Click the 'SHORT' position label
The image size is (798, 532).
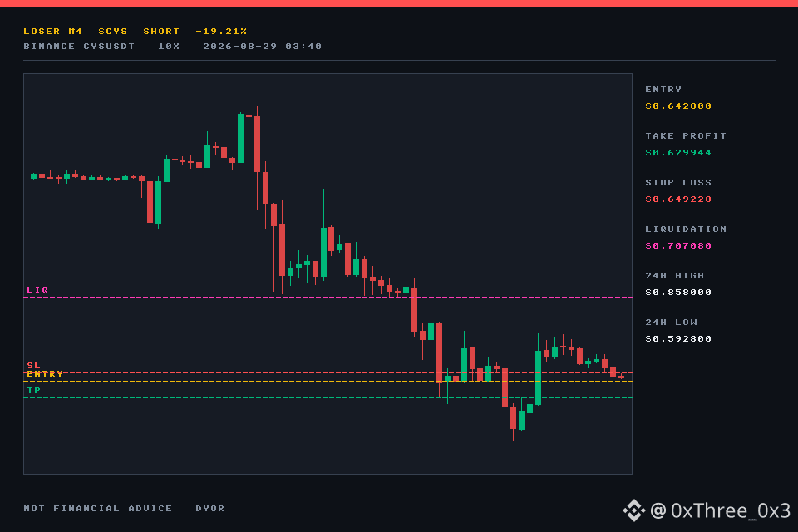click(x=161, y=32)
